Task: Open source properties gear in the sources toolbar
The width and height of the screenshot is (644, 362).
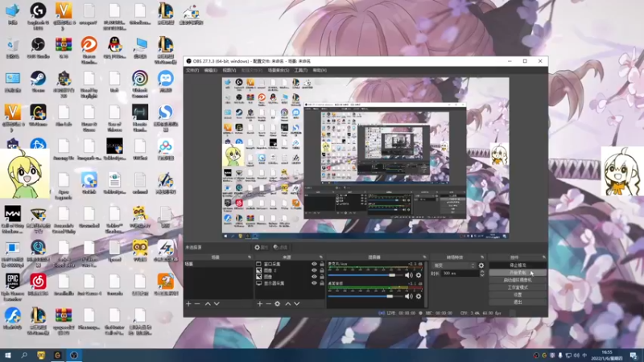Action: [278, 304]
